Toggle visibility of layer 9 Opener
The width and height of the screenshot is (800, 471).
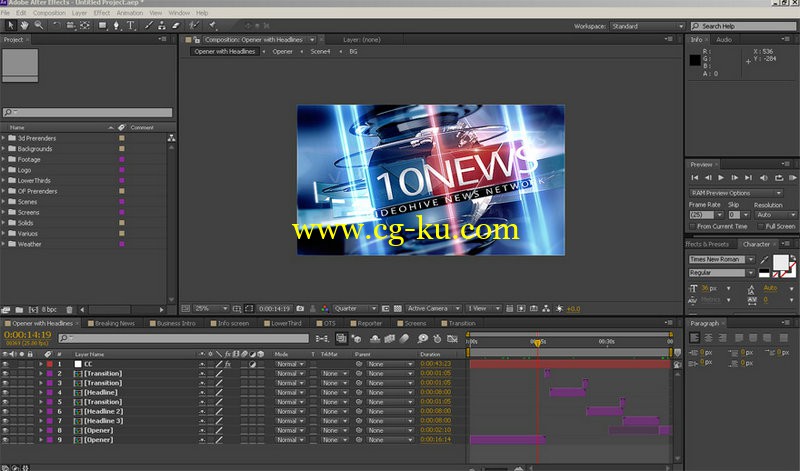[x=5, y=440]
